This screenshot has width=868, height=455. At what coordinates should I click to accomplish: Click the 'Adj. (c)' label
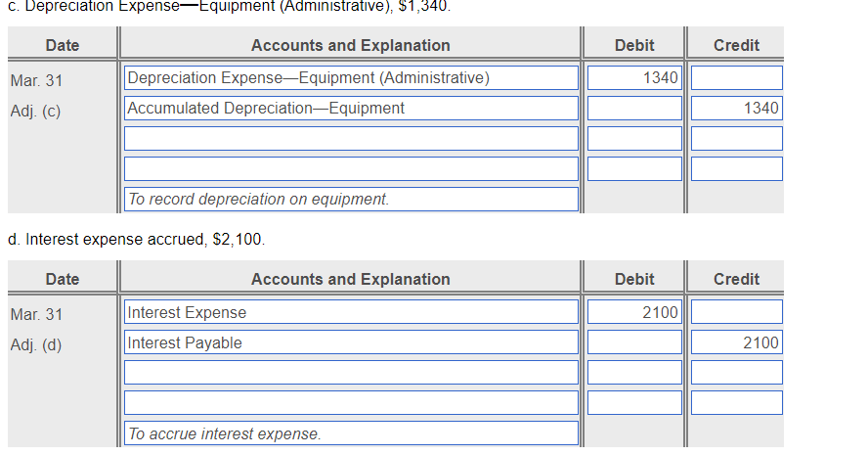point(35,112)
